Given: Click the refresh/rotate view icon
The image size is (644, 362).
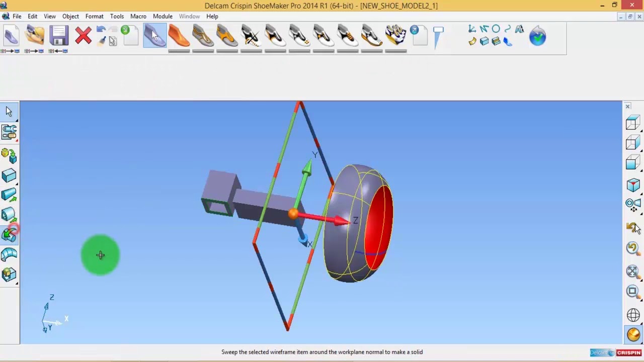Looking at the screenshot, I should pyautogui.click(x=633, y=248).
